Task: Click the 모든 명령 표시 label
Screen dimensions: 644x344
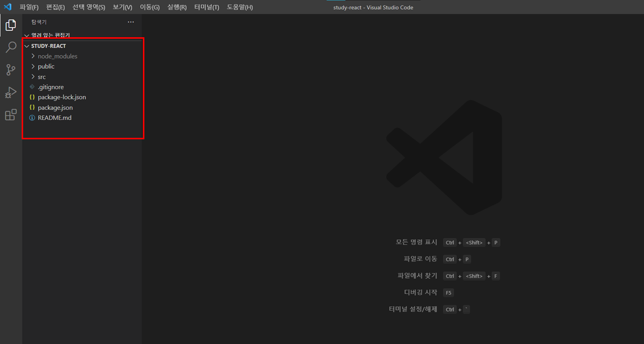Action: click(417, 242)
